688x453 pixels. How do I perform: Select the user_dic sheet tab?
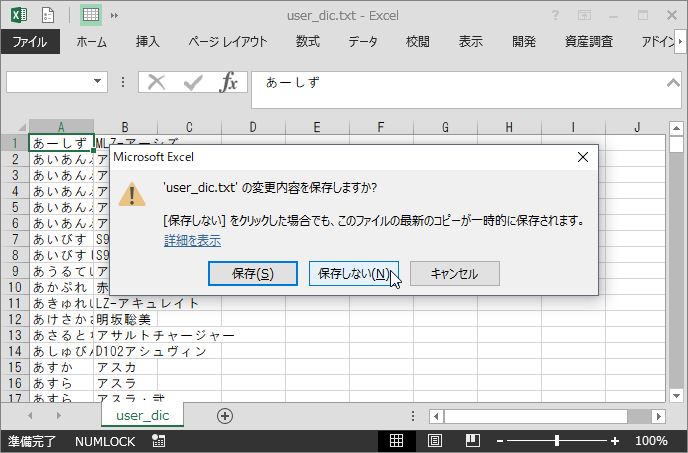[x=143, y=415]
